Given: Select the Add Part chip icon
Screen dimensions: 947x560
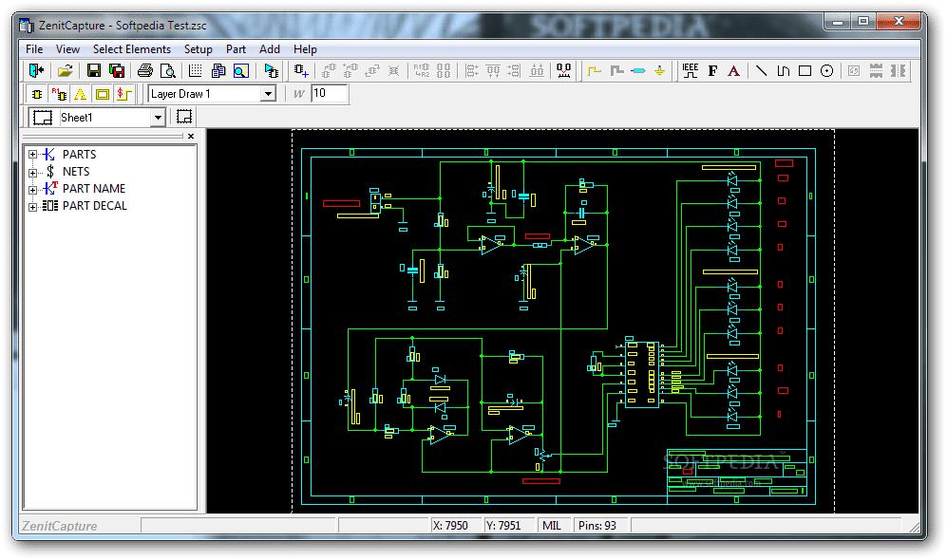Looking at the screenshot, I should click(x=301, y=70).
